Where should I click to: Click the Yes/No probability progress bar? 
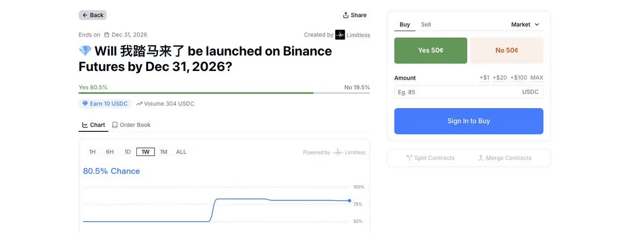click(224, 93)
